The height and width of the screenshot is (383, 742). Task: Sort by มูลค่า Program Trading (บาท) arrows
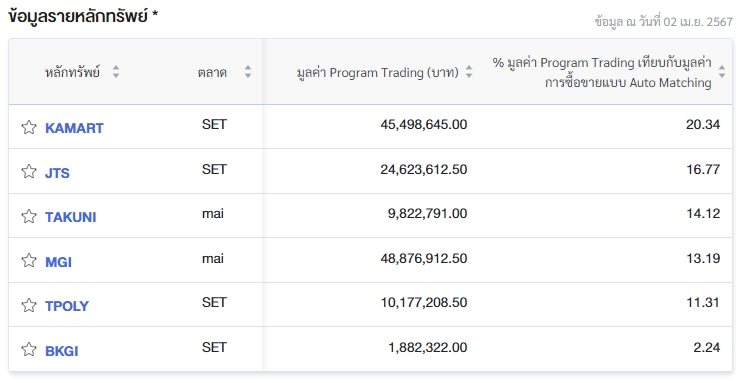point(469,72)
